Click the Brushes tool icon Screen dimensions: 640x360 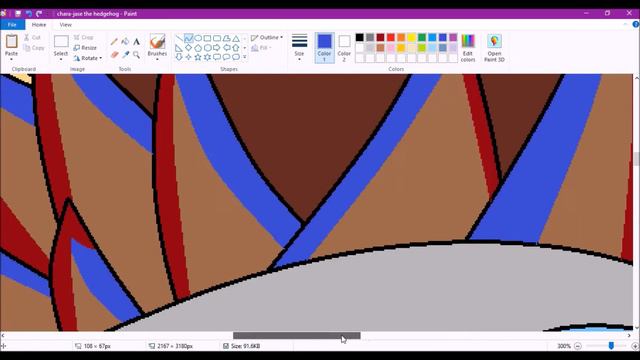[x=157, y=42]
